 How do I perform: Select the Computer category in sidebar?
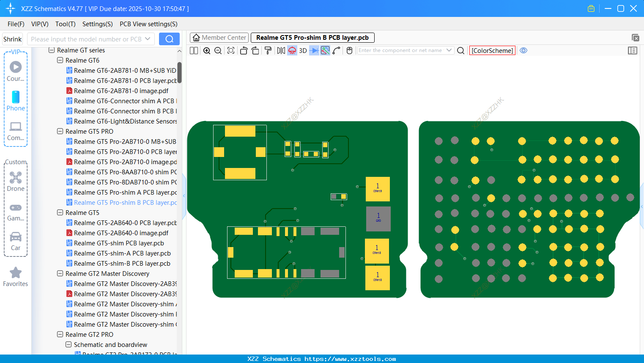coord(16,131)
